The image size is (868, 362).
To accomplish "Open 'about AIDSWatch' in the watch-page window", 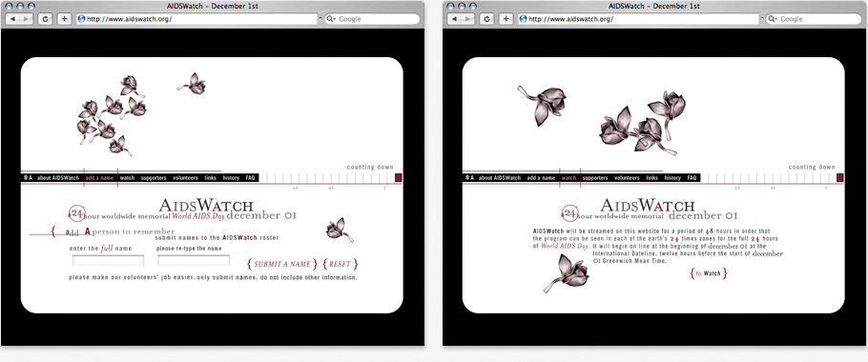I will (x=500, y=178).
